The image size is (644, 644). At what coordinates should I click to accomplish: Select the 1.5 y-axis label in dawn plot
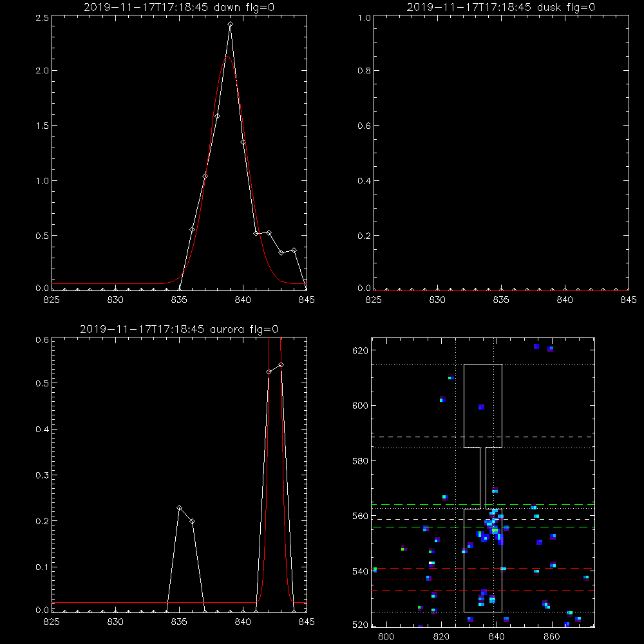43,126
